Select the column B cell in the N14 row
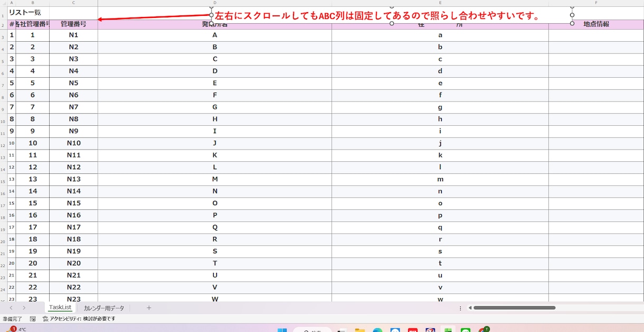 click(33, 191)
